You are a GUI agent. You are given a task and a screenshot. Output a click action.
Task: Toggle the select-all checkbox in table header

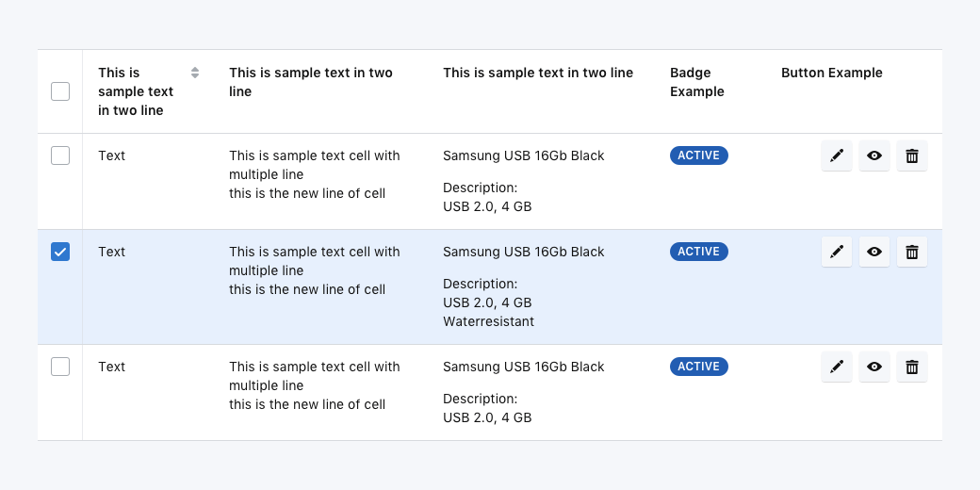pos(60,91)
